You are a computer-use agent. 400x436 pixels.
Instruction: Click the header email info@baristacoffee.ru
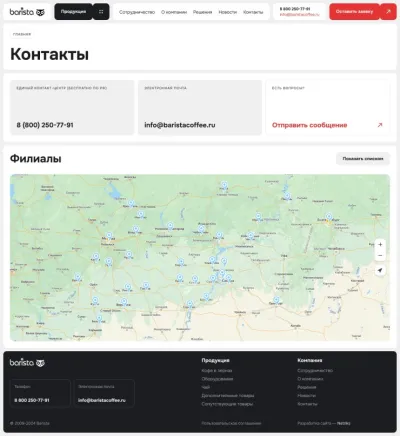coord(299,15)
